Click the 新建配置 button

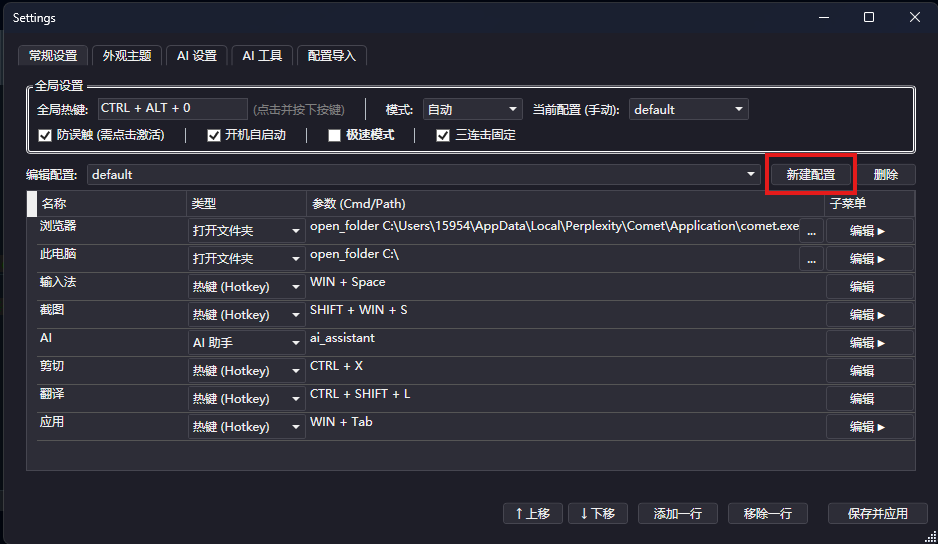(x=810, y=174)
